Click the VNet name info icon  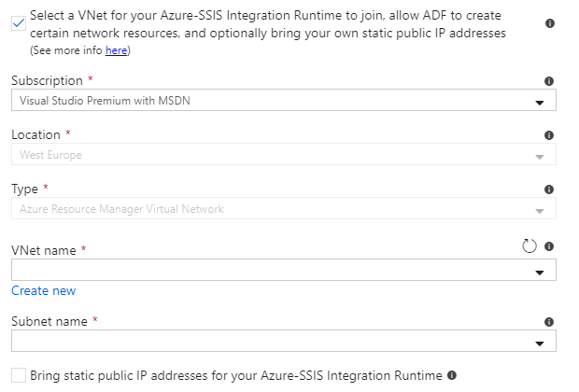coord(549,246)
